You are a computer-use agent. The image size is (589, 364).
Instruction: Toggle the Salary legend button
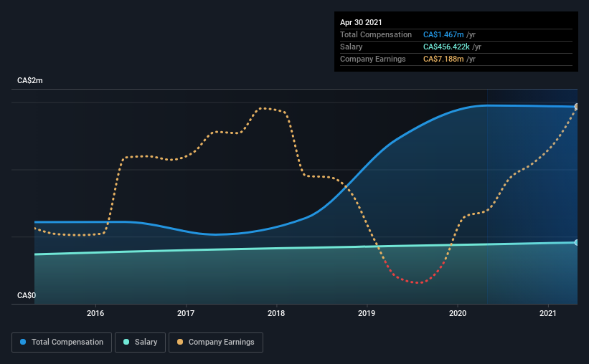[140, 343]
